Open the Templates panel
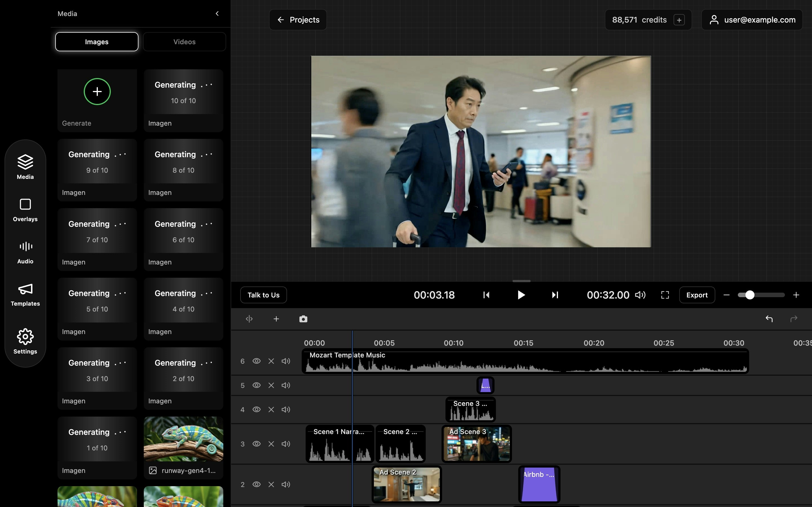The width and height of the screenshot is (812, 507). 25,294
